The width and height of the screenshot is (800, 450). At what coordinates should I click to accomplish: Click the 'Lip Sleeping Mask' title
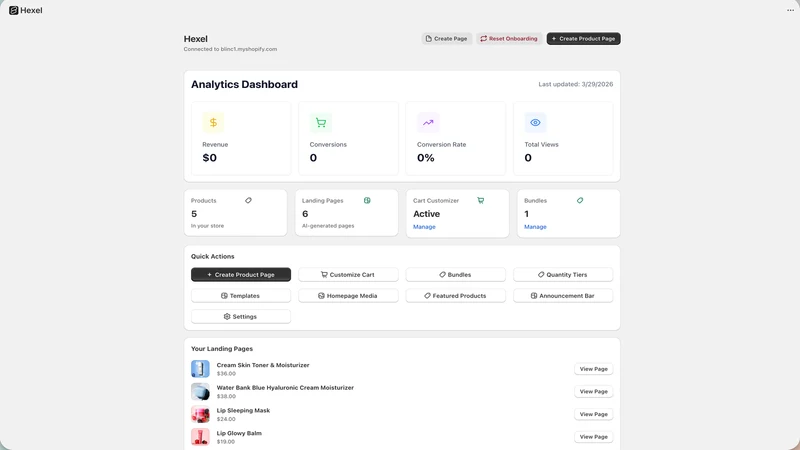(243, 410)
